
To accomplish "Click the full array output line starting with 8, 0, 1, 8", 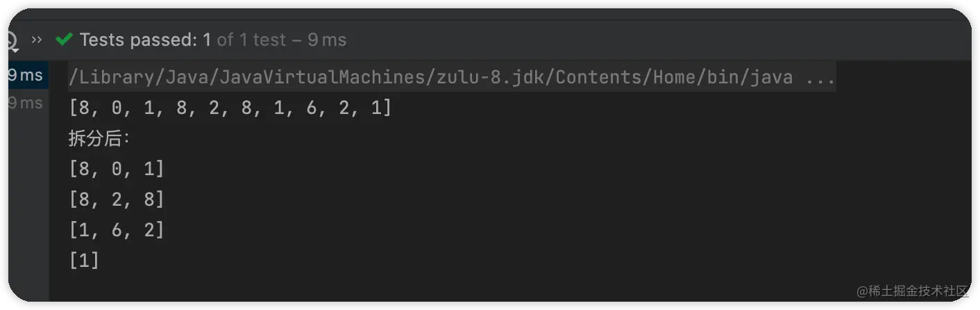I will click(230, 108).
